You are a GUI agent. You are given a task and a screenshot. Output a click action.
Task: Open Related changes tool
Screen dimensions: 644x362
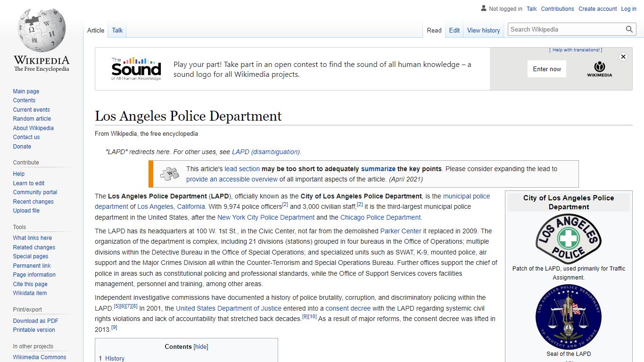[34, 247]
